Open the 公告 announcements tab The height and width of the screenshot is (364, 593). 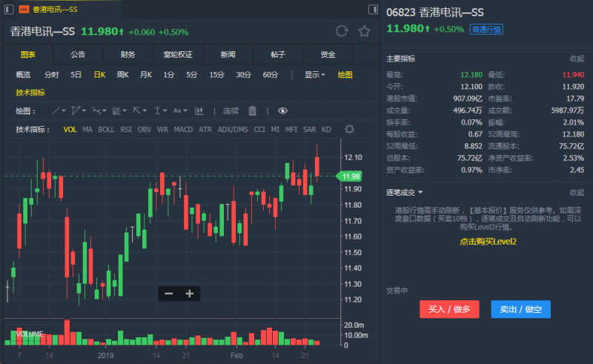coord(78,54)
